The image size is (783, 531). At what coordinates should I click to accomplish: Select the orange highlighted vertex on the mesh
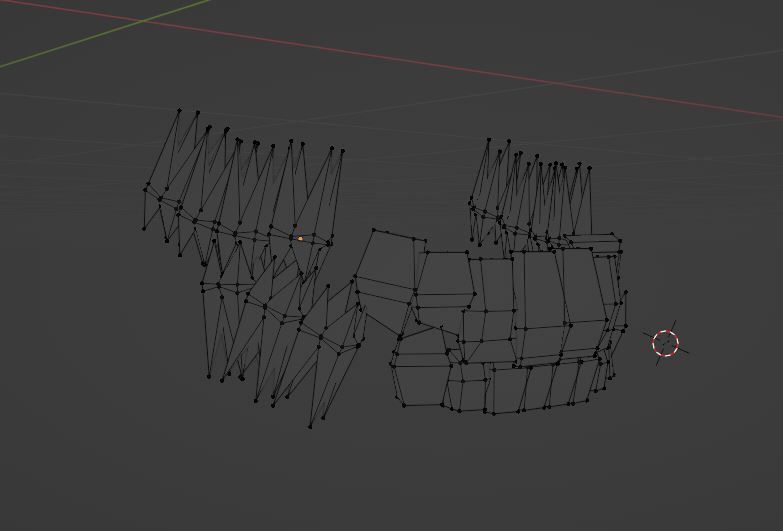pos(300,239)
